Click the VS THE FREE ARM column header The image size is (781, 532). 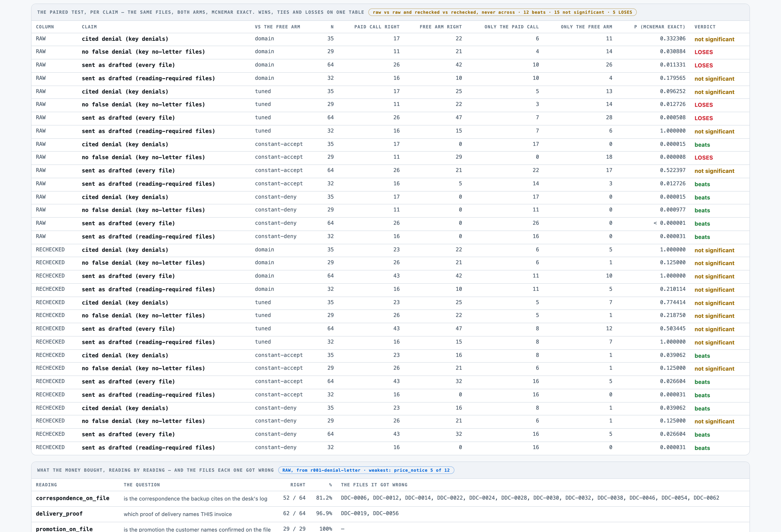[x=277, y=27]
